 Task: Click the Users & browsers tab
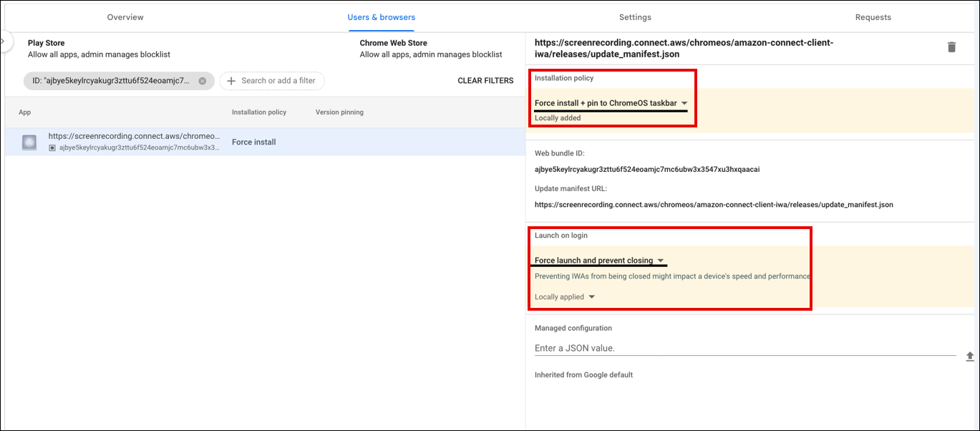(381, 16)
